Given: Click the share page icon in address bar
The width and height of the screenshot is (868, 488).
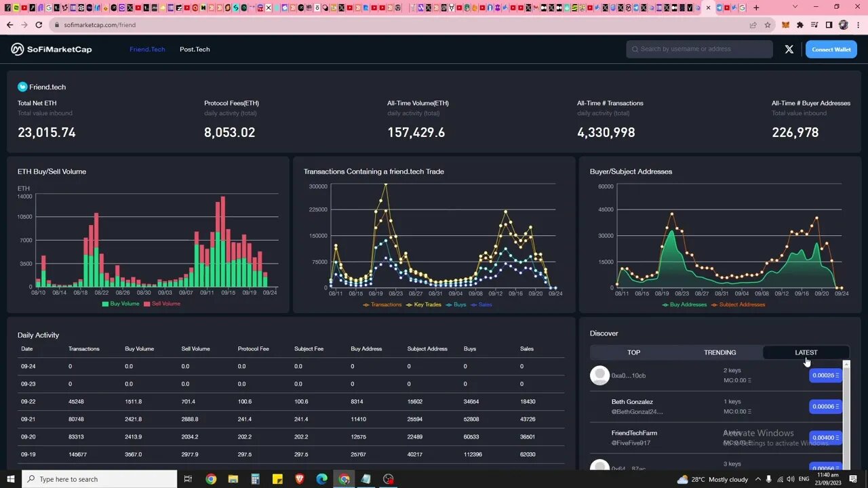Looking at the screenshot, I should coord(753,25).
